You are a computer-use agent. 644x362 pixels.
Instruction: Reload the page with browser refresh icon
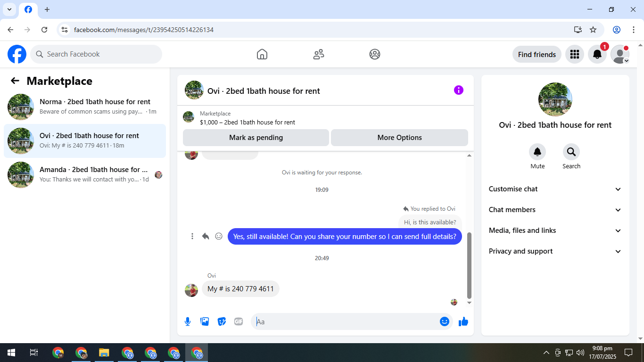pyautogui.click(x=44, y=30)
